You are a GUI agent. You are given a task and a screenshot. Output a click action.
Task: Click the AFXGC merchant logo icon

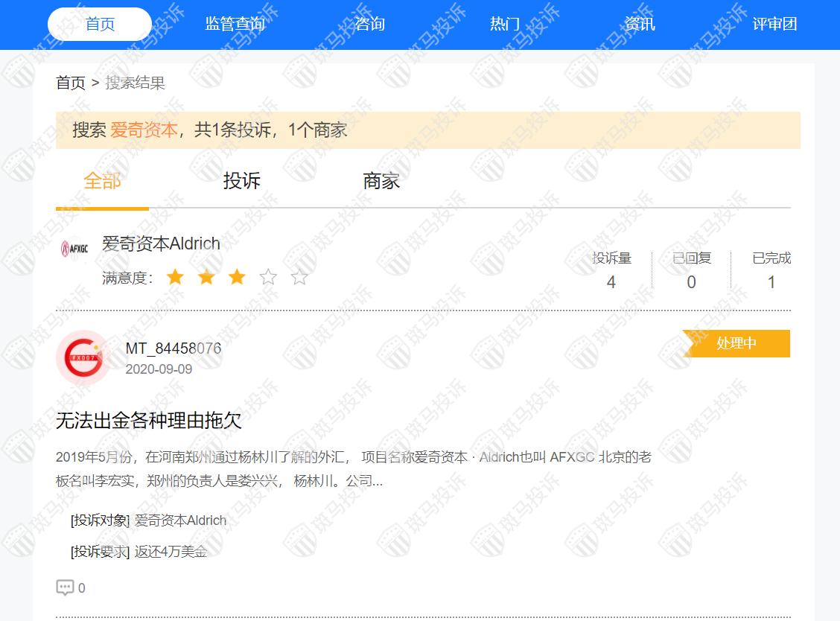tap(74, 249)
